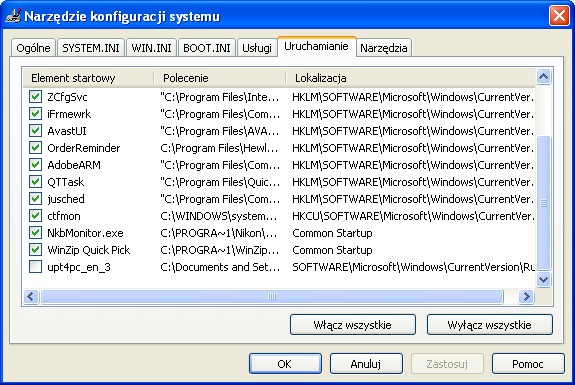Open the WIN.INI tab
Image resolution: width=575 pixels, height=385 pixels.
click(151, 48)
